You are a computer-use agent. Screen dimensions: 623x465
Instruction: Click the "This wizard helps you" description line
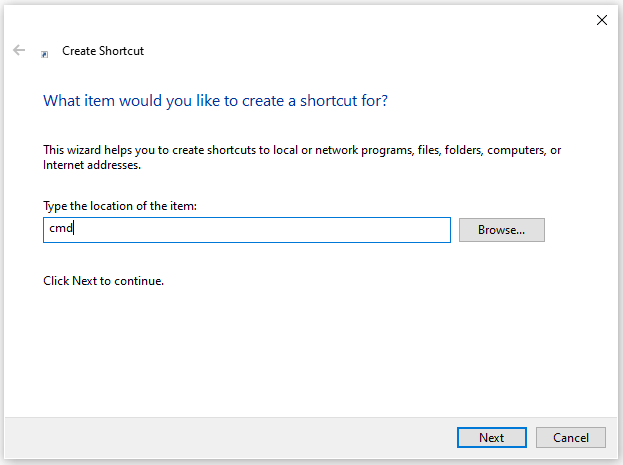coord(302,150)
